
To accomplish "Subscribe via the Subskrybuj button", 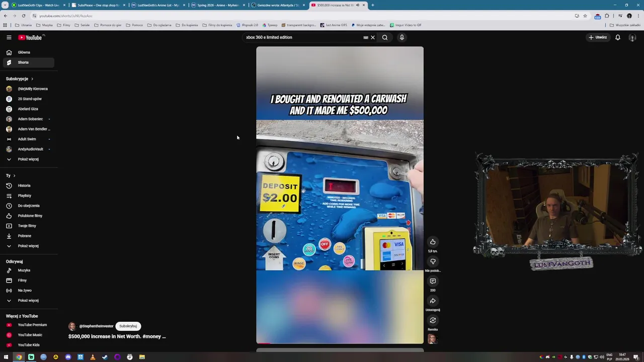I will [x=128, y=326].
